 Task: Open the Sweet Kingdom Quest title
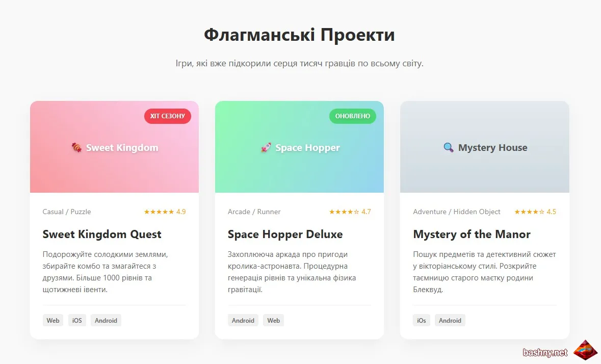[x=102, y=234]
